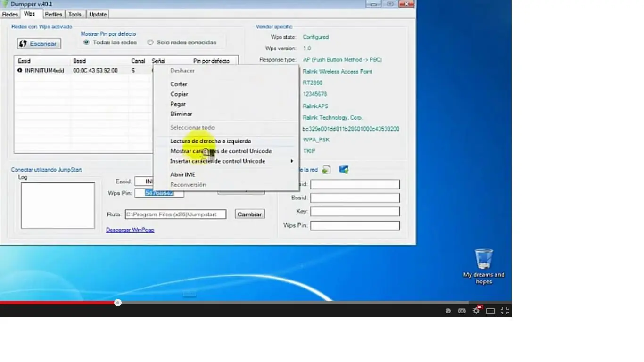The height and width of the screenshot is (362, 644).
Task: Click the 00:0C:43:53:92:00 Bssid cell
Action: pyautogui.click(x=95, y=70)
